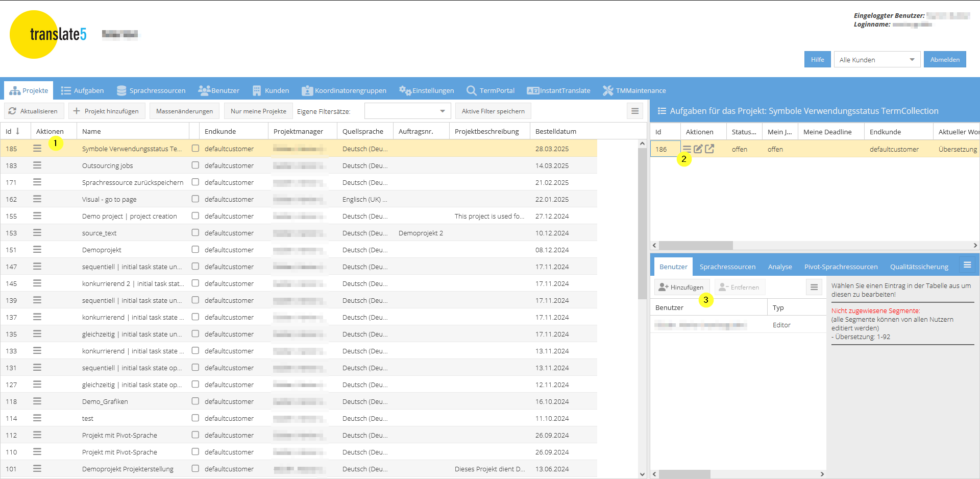Click scroll-right arrow of task grid

click(x=975, y=245)
